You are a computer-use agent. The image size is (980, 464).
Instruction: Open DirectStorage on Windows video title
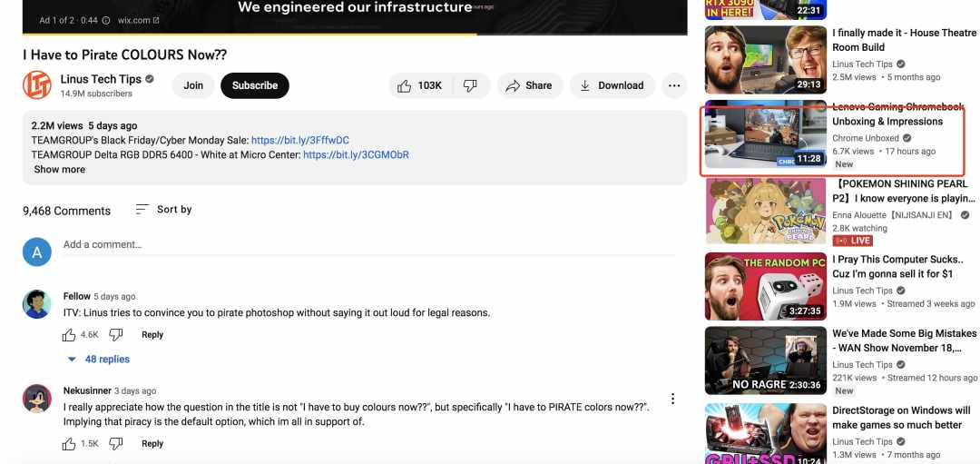[x=901, y=418]
